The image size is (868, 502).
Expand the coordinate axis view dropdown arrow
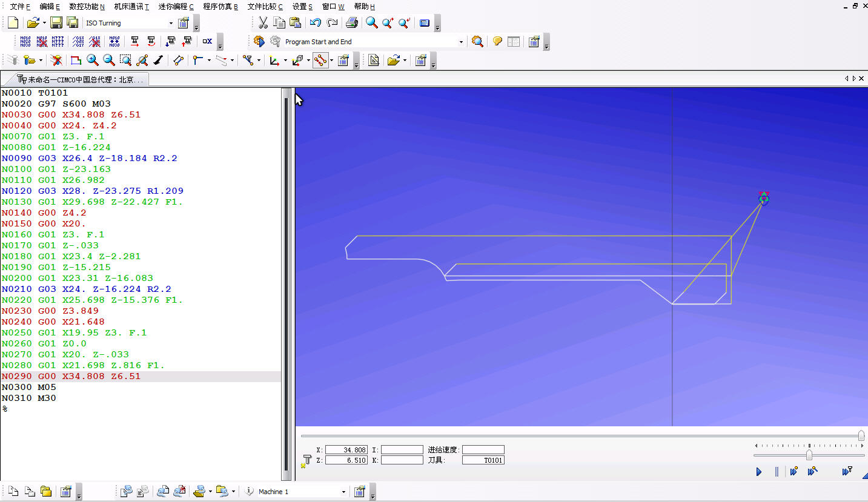285,60
